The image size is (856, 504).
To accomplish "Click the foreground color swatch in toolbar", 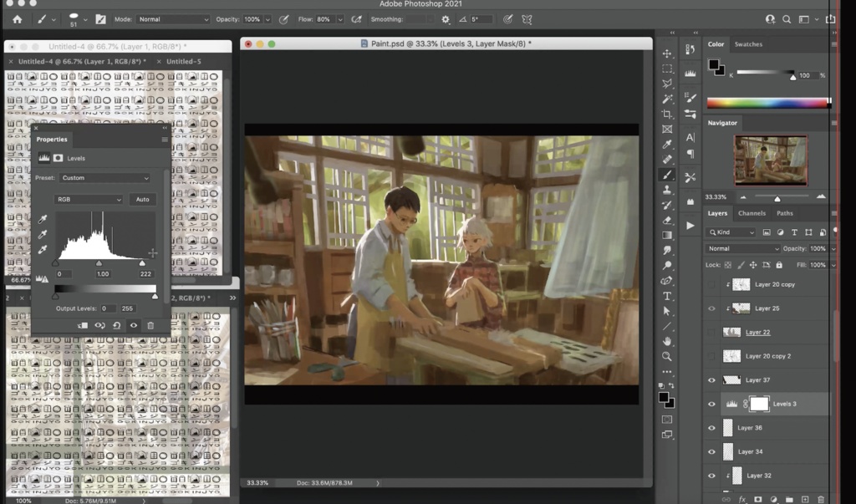I will [x=663, y=397].
